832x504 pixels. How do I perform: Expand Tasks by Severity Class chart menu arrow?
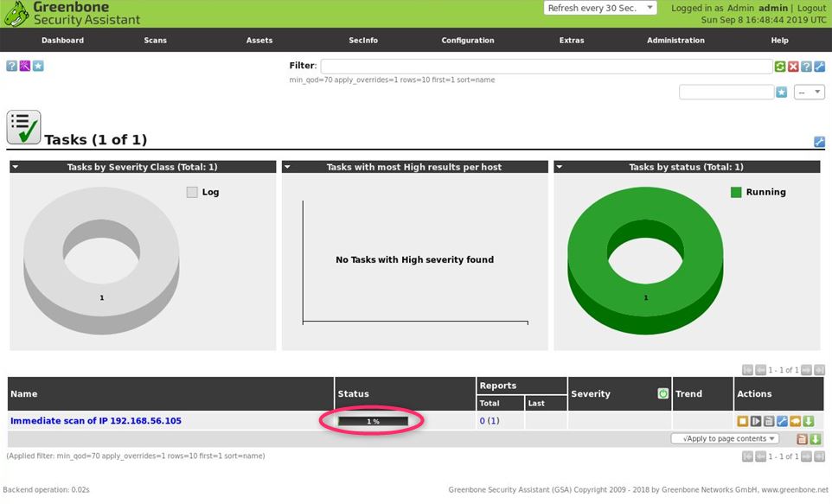16,167
